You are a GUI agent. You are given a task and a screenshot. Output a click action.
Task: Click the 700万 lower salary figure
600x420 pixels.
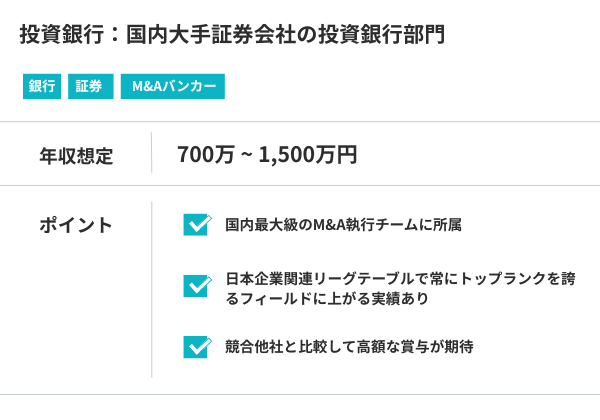click(203, 155)
